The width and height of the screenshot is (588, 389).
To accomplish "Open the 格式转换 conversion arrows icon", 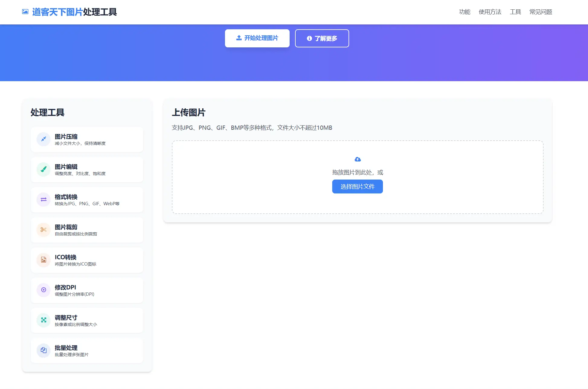I will 43,199.
